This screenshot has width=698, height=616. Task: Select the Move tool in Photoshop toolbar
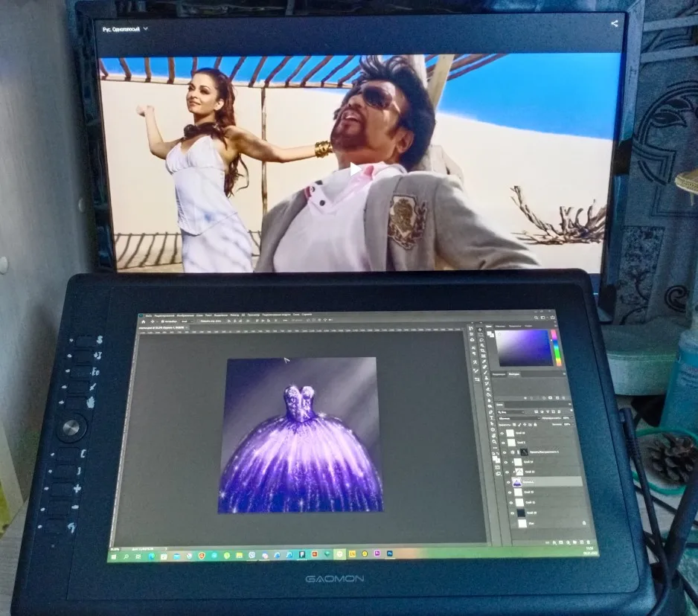tap(480, 330)
